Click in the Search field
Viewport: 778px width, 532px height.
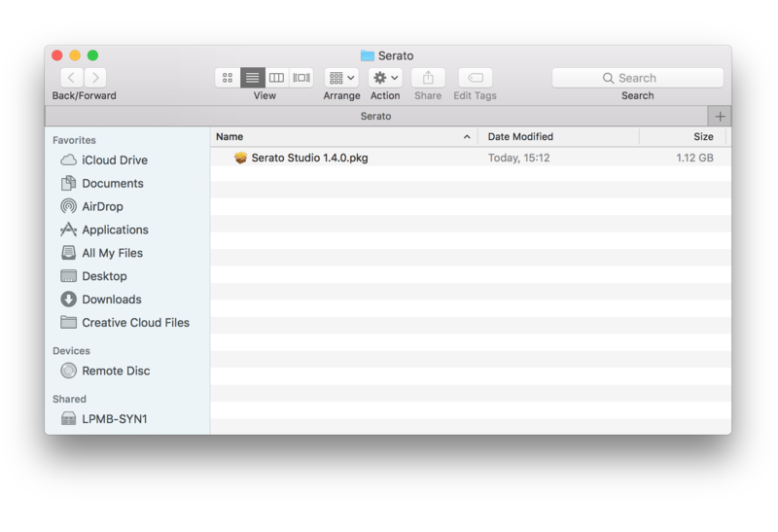(637, 78)
